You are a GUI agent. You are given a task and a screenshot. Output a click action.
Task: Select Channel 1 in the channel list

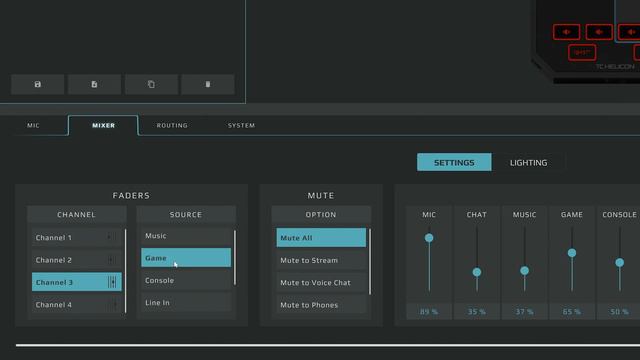pyautogui.click(x=77, y=238)
